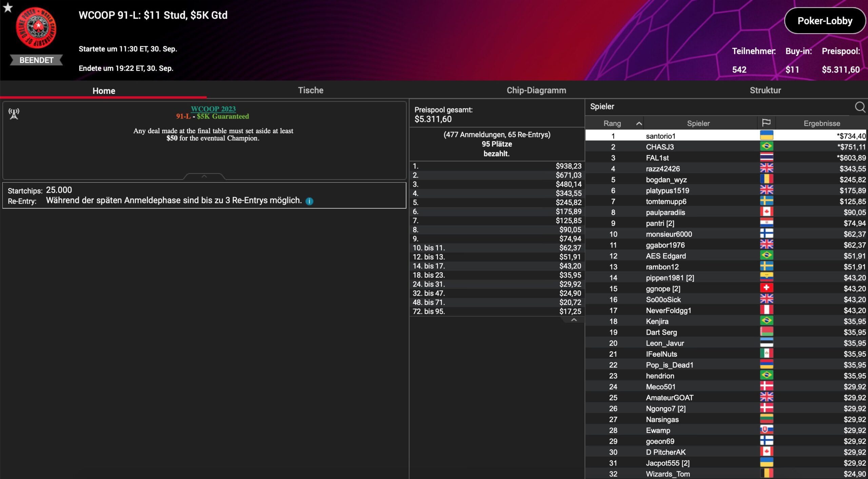Select player row ggabor1976
The width and height of the screenshot is (868, 479).
click(x=726, y=245)
